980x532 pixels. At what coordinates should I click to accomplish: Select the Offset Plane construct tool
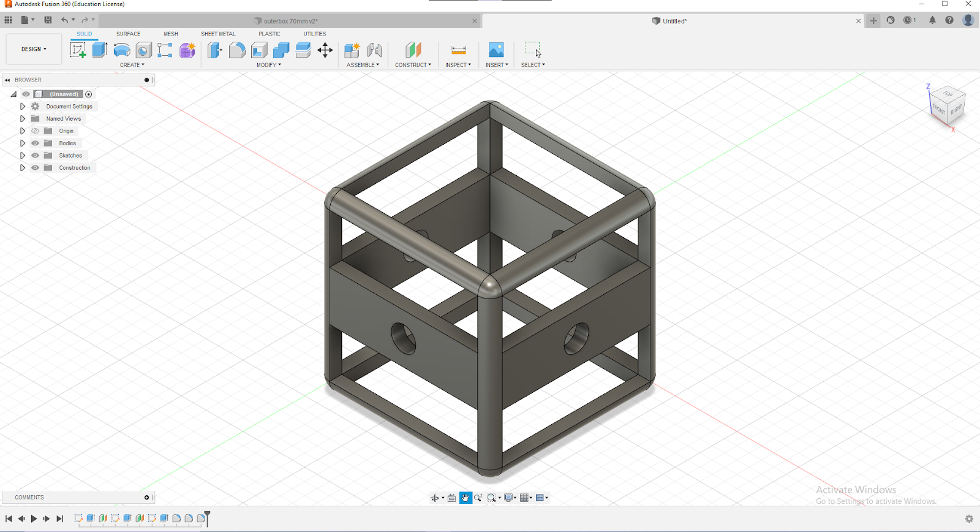[413, 50]
